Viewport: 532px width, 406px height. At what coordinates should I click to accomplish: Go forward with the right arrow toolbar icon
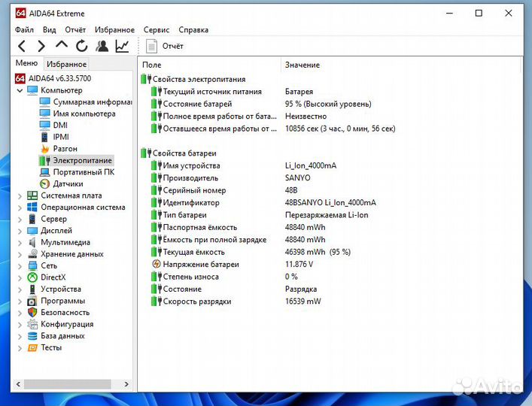pos(41,46)
